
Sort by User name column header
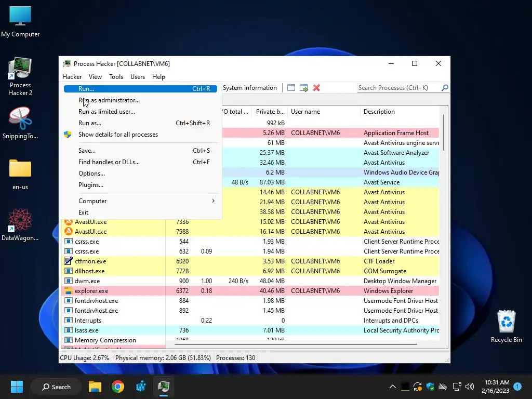pos(324,112)
